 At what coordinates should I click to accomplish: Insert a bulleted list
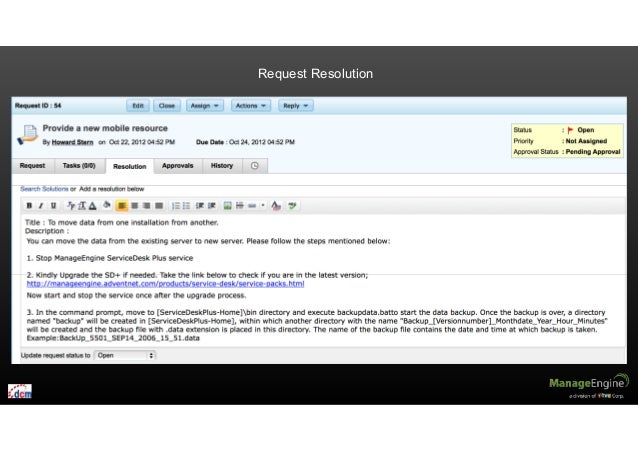click(186, 206)
